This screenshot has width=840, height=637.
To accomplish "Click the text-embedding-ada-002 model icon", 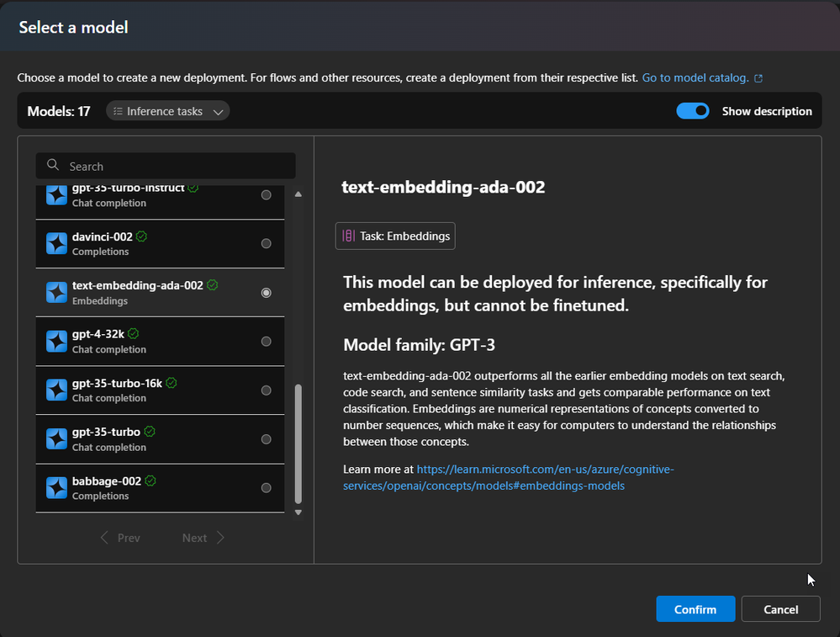I will click(56, 293).
